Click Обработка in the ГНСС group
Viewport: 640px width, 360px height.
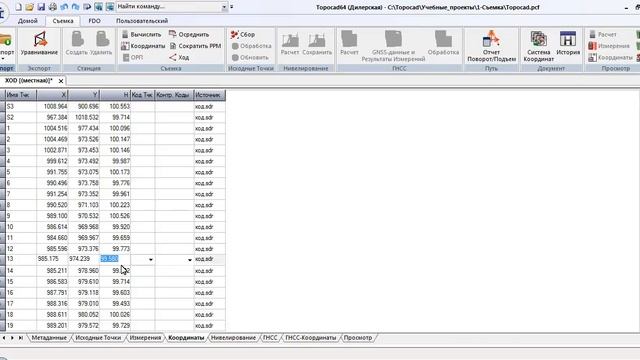[x=443, y=43]
